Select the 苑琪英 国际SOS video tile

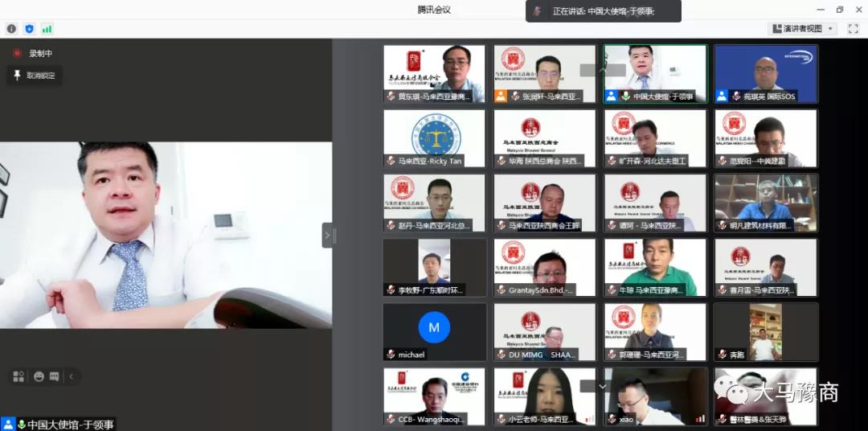pyautogui.click(x=765, y=73)
